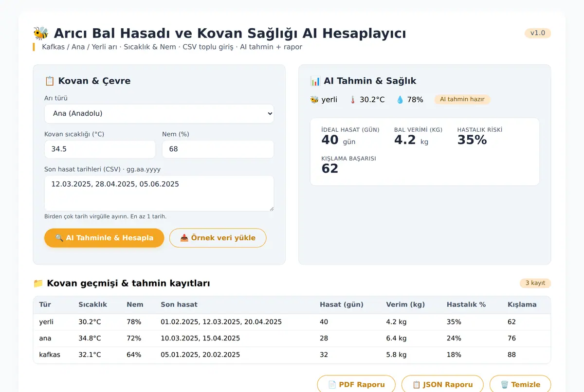The width and height of the screenshot is (584, 392).
Task: Export the PDF Raporu
Action: coord(356,384)
